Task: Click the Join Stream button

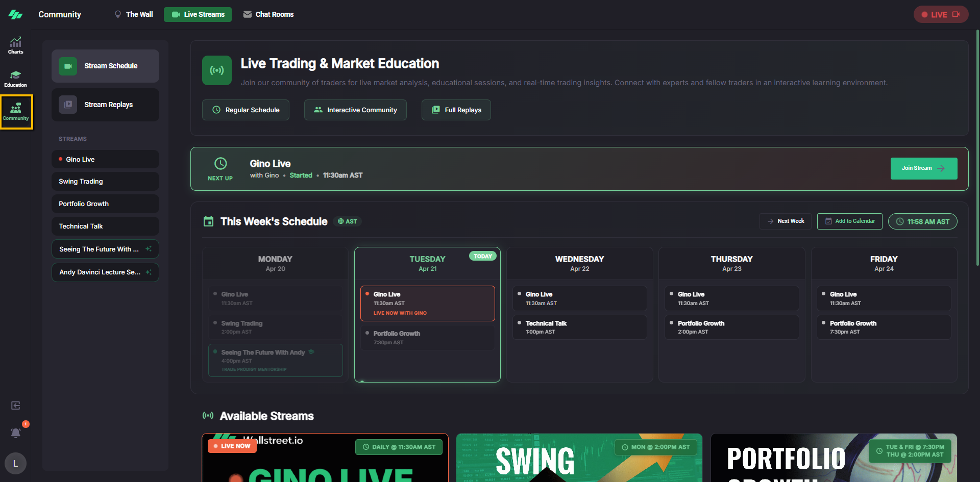Action: pos(923,168)
